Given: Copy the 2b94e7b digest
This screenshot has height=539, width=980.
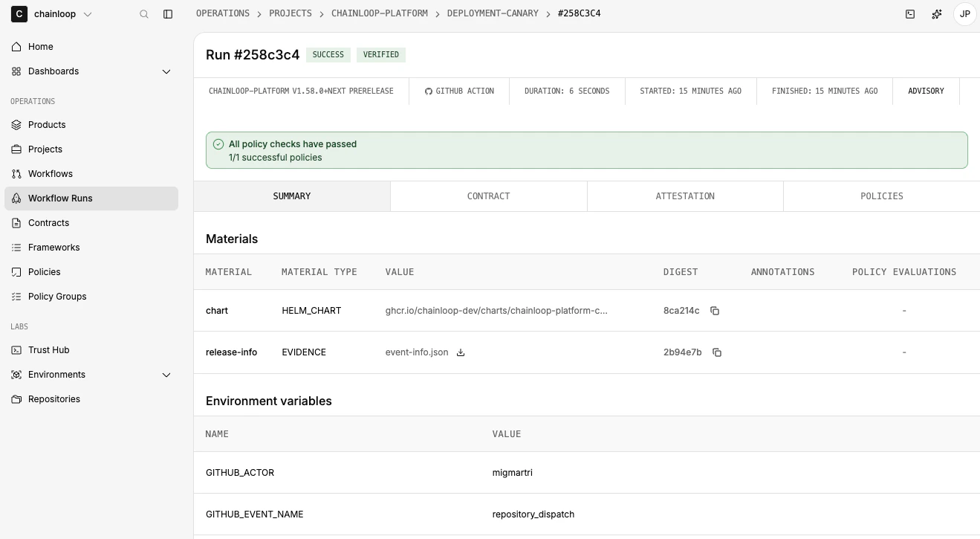Looking at the screenshot, I should [x=717, y=352].
